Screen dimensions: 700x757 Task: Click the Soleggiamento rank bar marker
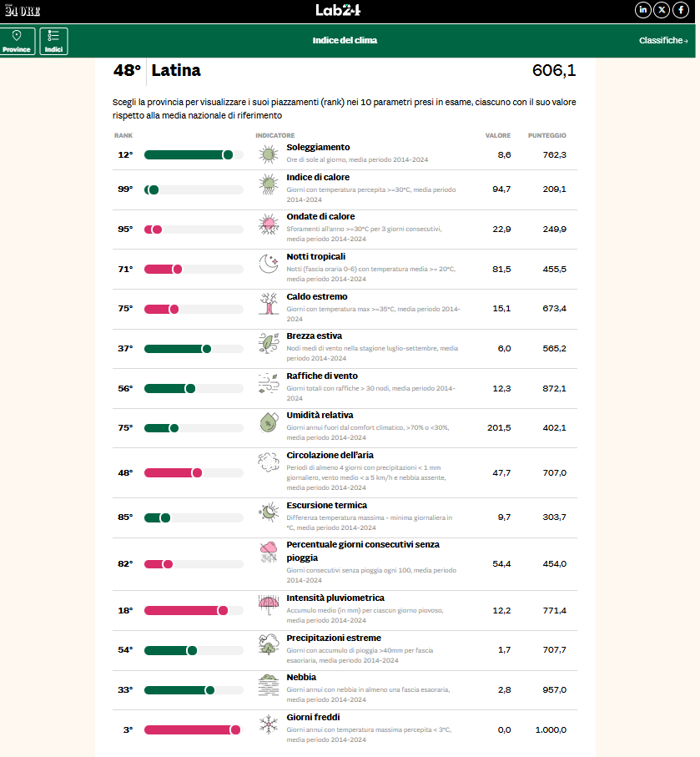(227, 154)
